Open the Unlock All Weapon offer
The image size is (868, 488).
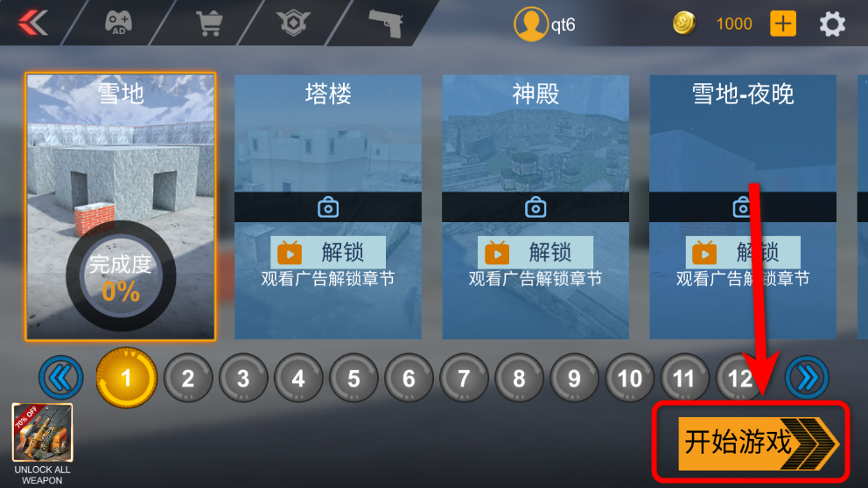(x=43, y=444)
